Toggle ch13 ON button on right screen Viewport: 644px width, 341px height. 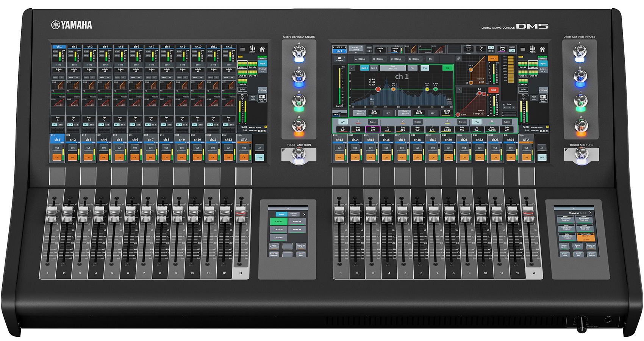coord(339,157)
